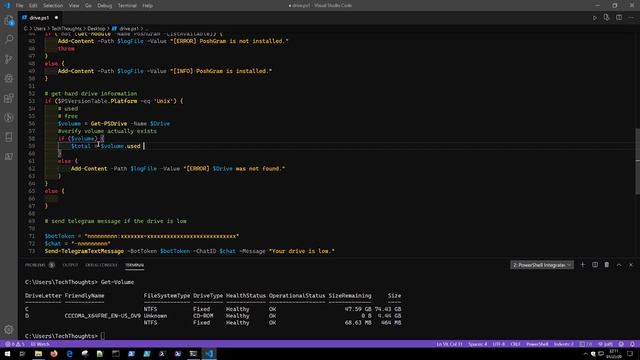Open the View menu
The width and height of the screenshot is (640, 360).
click(74, 6)
